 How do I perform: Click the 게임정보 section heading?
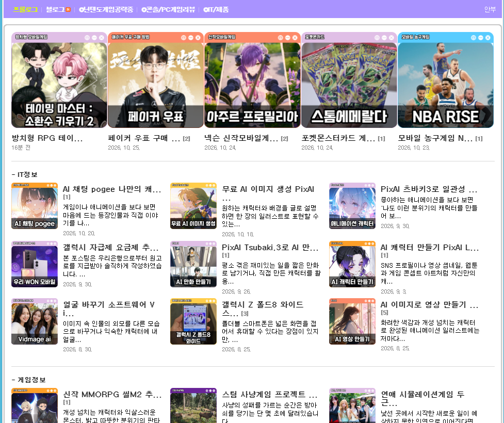coord(29,380)
